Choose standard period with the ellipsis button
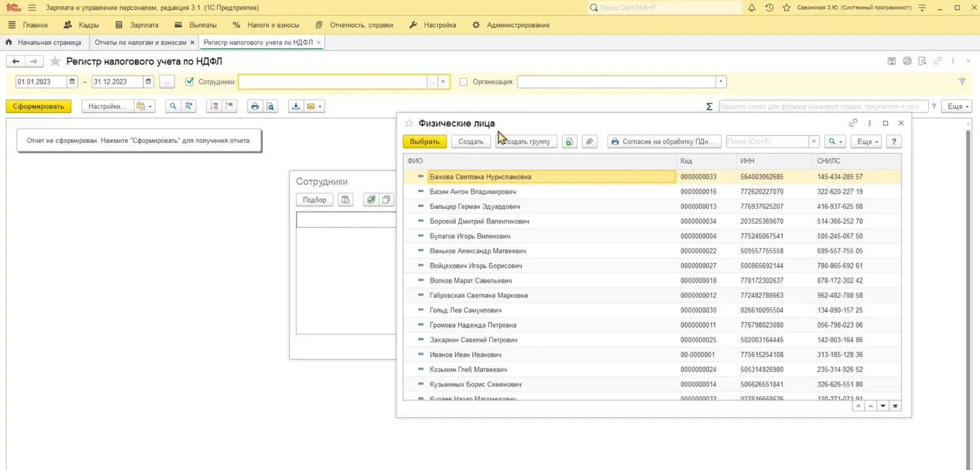This screenshot has width=980, height=470. point(167,82)
